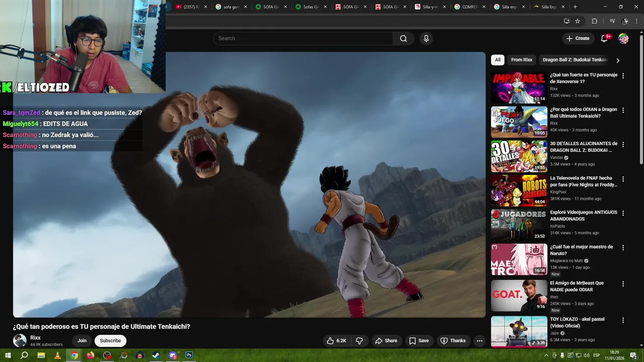Open Chrome three-dot menu

pyautogui.click(x=636, y=21)
